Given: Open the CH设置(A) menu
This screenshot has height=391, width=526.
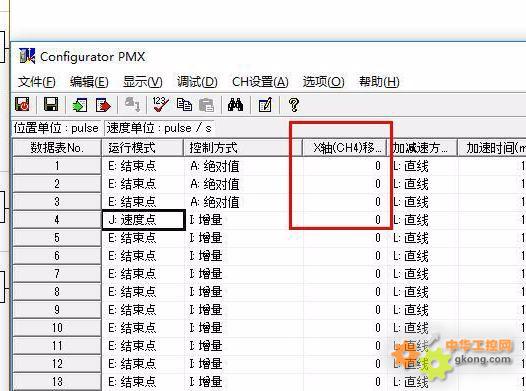Looking at the screenshot, I should click(x=260, y=82).
